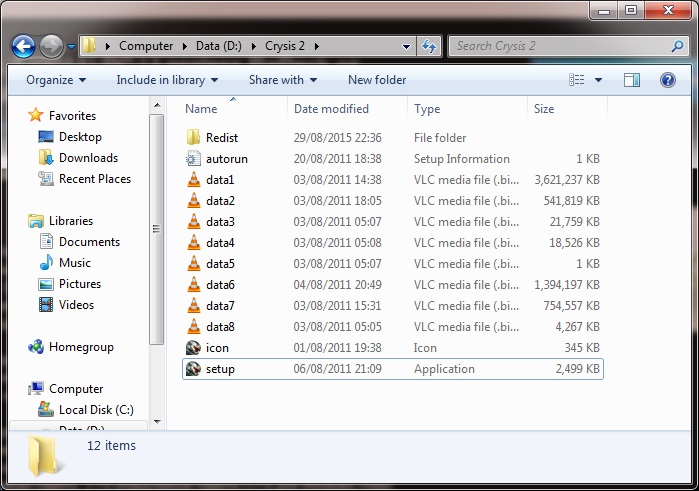Select the setup application icon
Screen dimensions: 699x491
(193, 368)
